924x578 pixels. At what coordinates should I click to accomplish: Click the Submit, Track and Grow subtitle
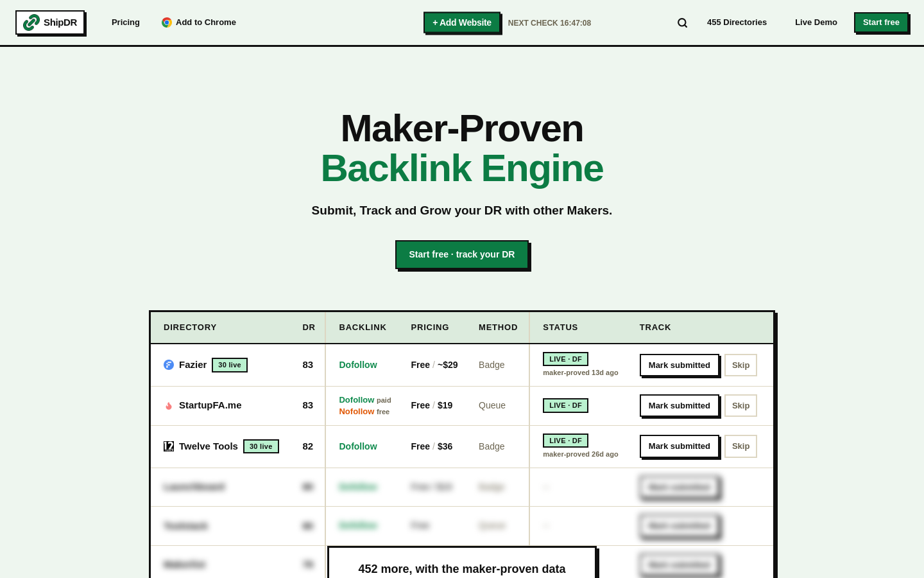tap(462, 211)
